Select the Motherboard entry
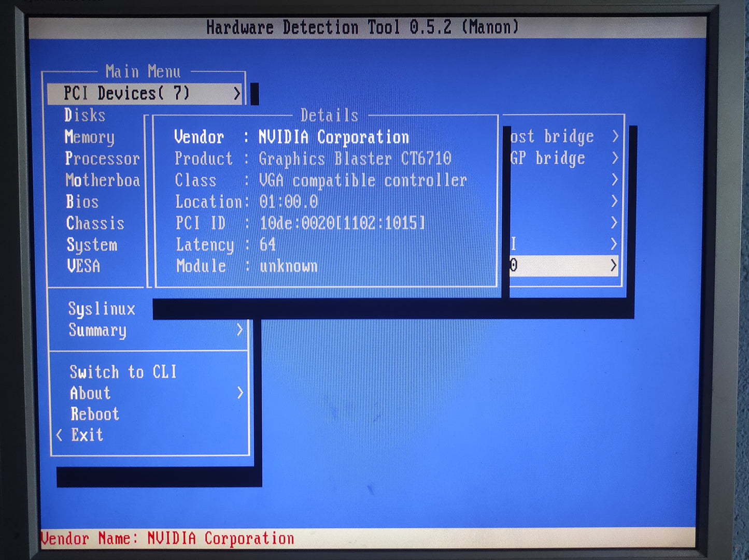 click(102, 180)
